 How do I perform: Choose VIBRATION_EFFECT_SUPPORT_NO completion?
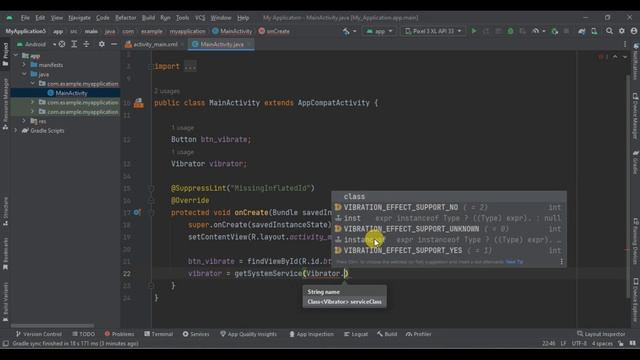[449, 207]
